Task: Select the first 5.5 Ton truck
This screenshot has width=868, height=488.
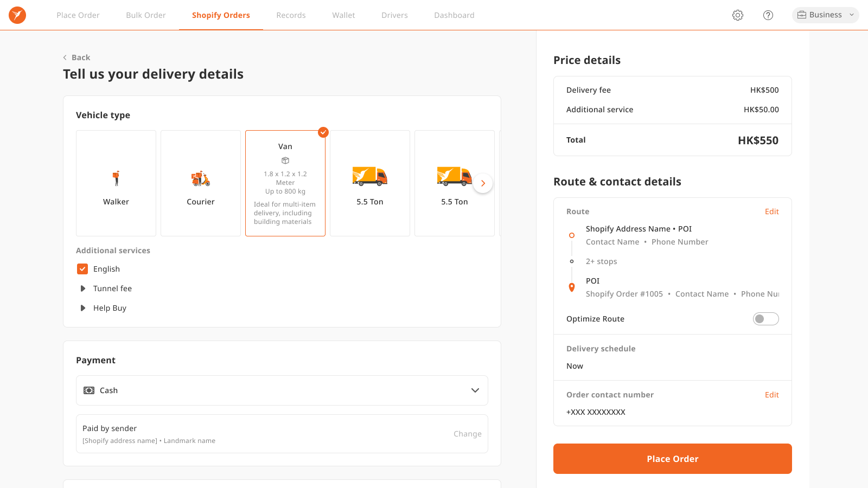Action: tap(369, 183)
